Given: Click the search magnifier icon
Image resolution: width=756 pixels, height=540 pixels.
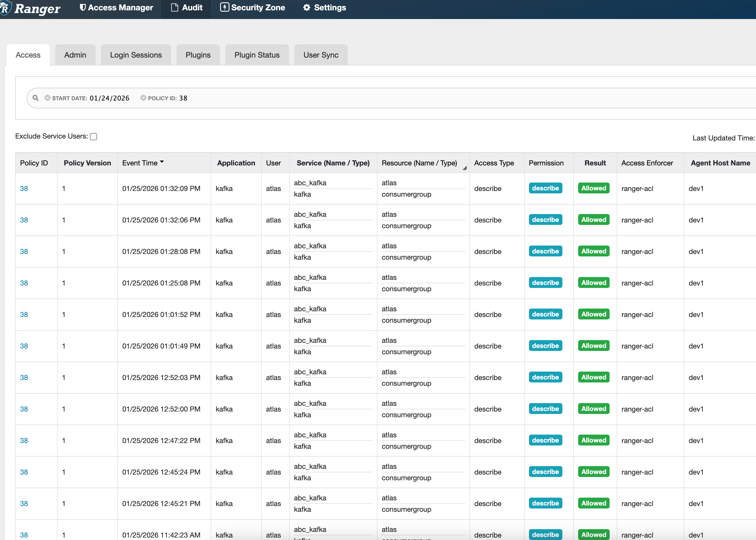Looking at the screenshot, I should point(36,98).
